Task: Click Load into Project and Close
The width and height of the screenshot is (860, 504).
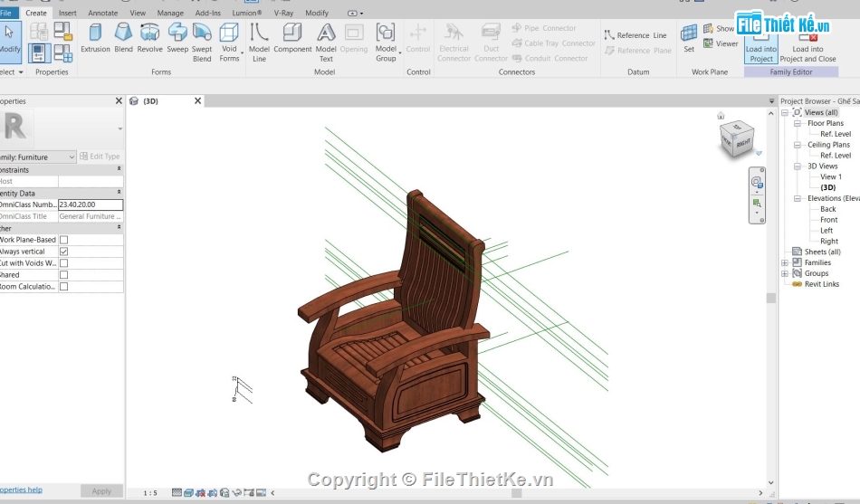Action: click(807, 48)
